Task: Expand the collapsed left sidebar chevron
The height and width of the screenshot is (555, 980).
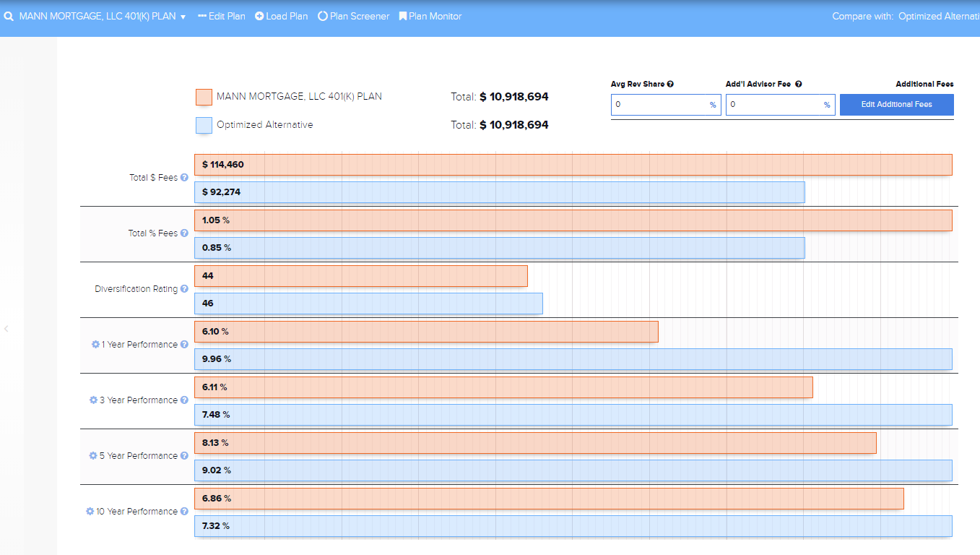Action: click(6, 329)
